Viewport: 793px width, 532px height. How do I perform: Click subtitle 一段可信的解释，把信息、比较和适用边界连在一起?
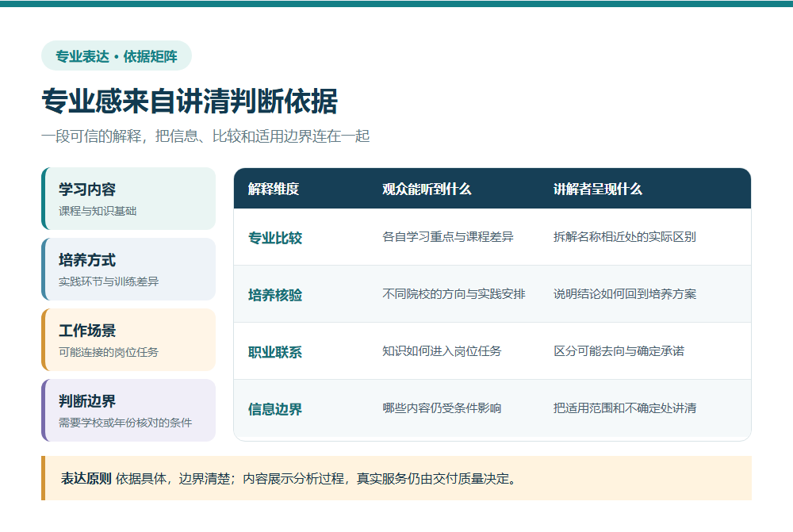(x=205, y=136)
